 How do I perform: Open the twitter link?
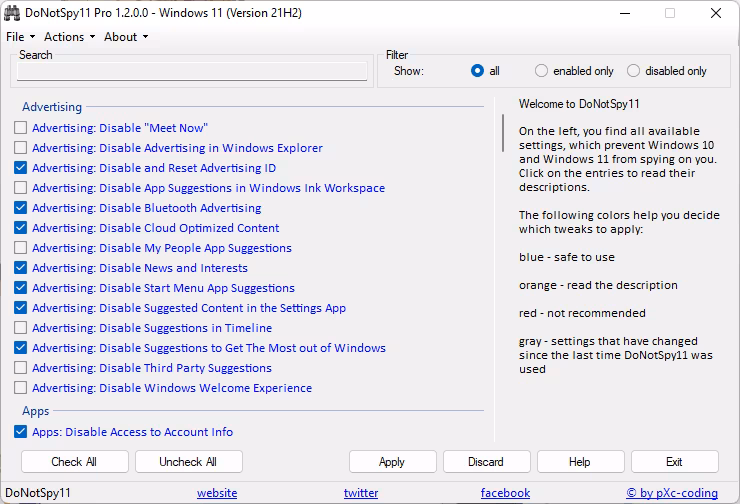pos(361,493)
